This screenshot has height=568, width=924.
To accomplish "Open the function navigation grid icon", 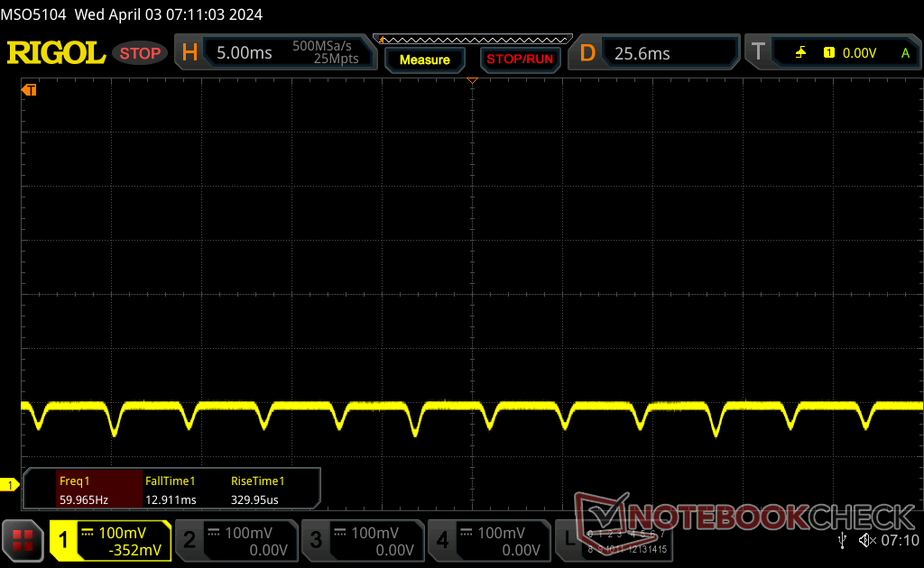I will click(23, 540).
